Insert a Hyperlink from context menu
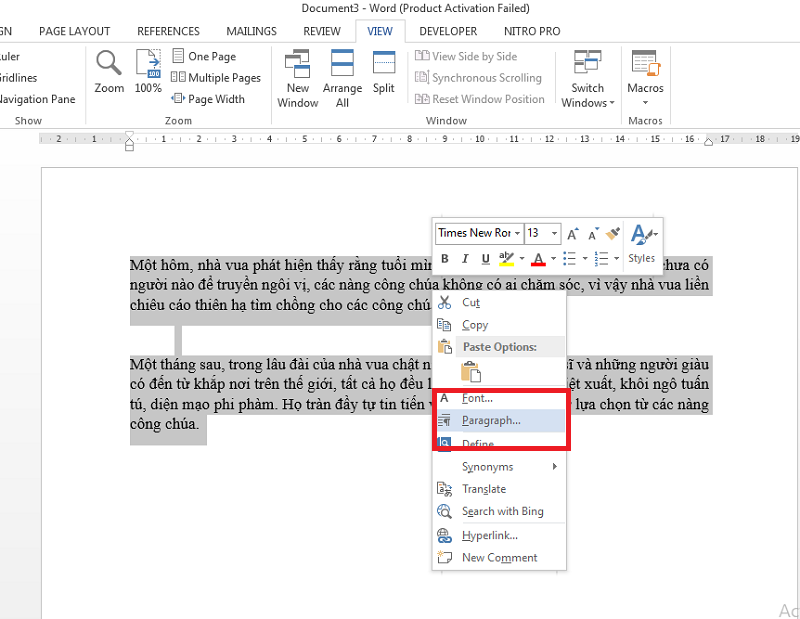800x619 pixels. [x=499, y=535]
